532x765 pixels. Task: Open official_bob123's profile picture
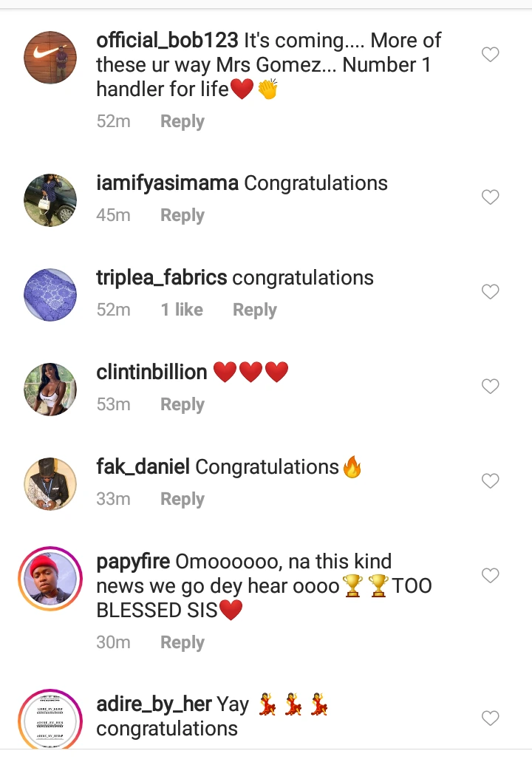pos(50,57)
